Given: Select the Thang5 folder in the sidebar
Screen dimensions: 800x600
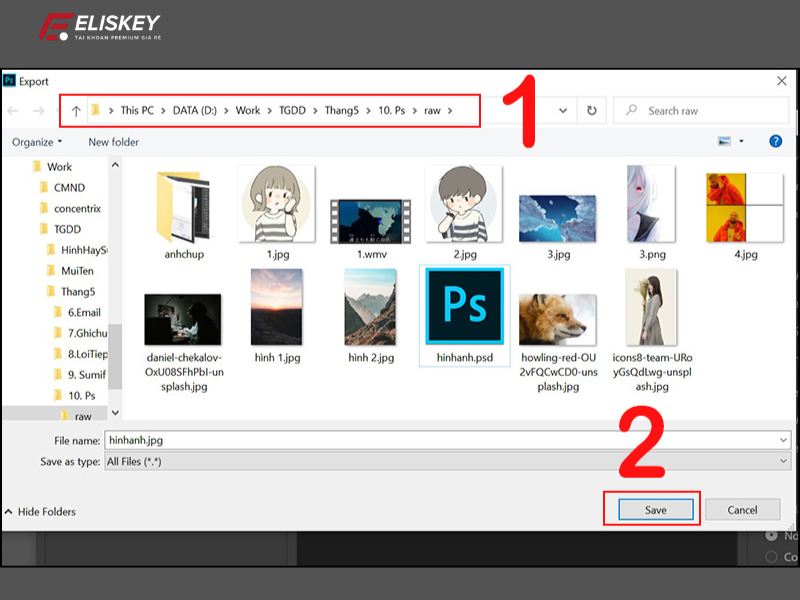Looking at the screenshot, I should [x=79, y=291].
